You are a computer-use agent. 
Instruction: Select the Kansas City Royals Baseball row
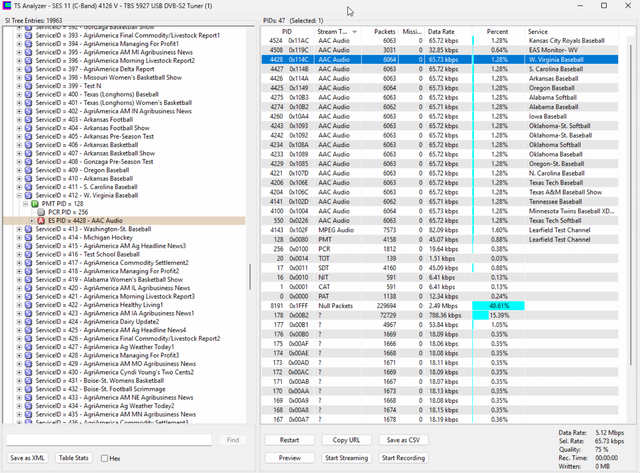coord(440,41)
